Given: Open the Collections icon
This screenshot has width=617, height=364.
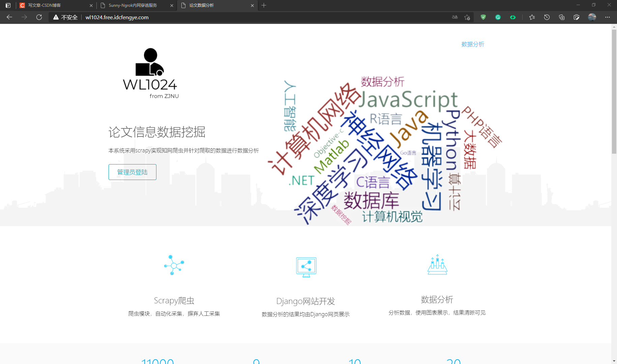Looking at the screenshot, I should (x=562, y=17).
